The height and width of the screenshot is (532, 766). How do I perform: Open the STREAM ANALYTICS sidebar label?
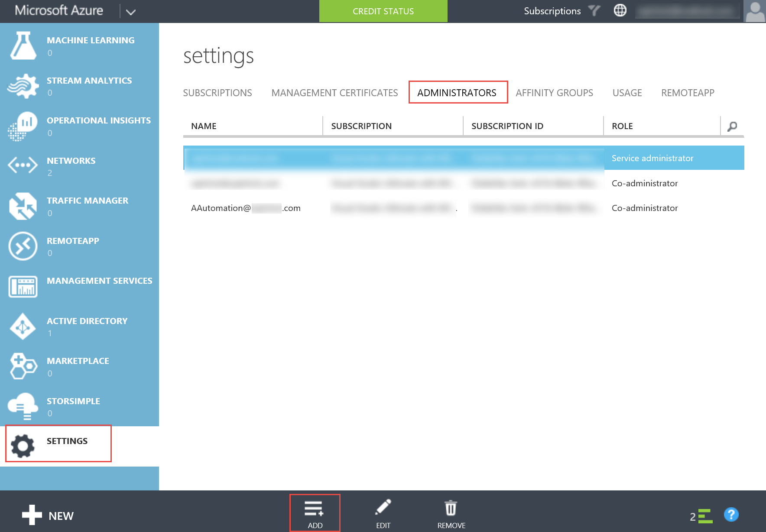(x=89, y=81)
